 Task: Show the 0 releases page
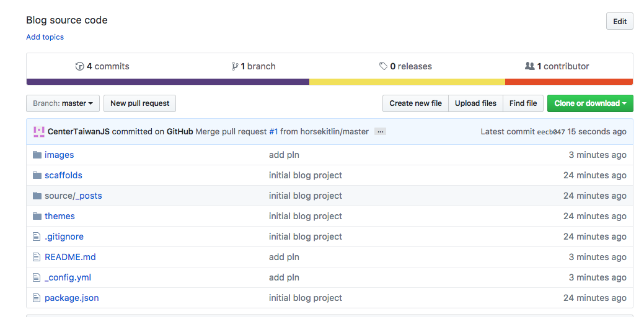[405, 66]
